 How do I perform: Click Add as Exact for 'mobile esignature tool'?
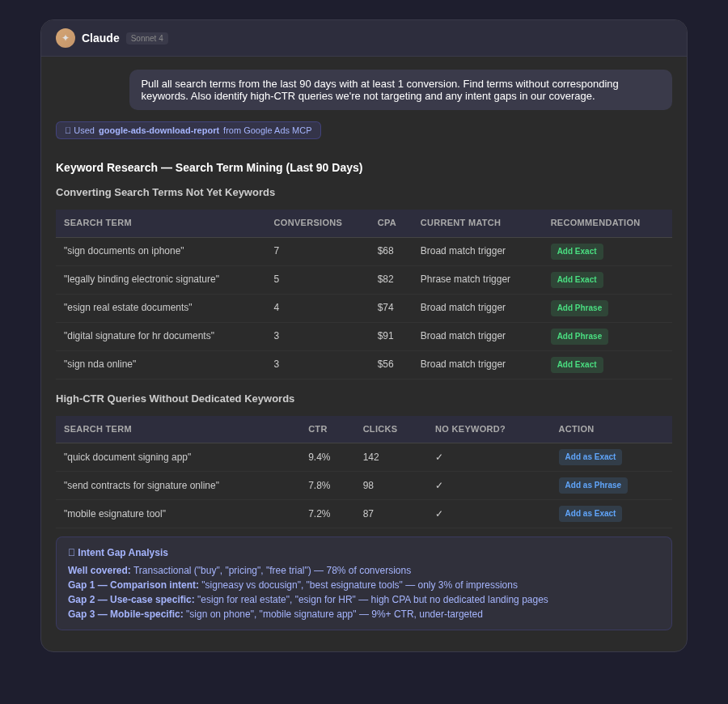(590, 514)
